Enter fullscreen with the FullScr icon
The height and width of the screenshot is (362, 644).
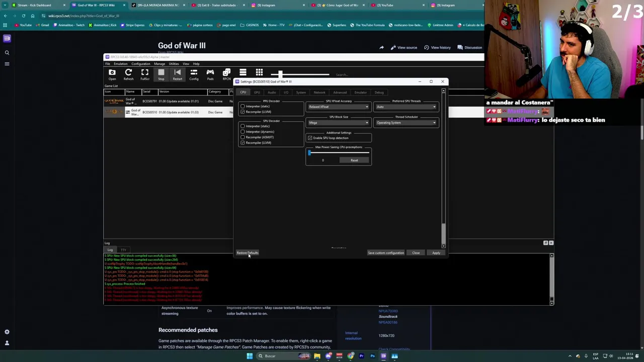coord(145,74)
